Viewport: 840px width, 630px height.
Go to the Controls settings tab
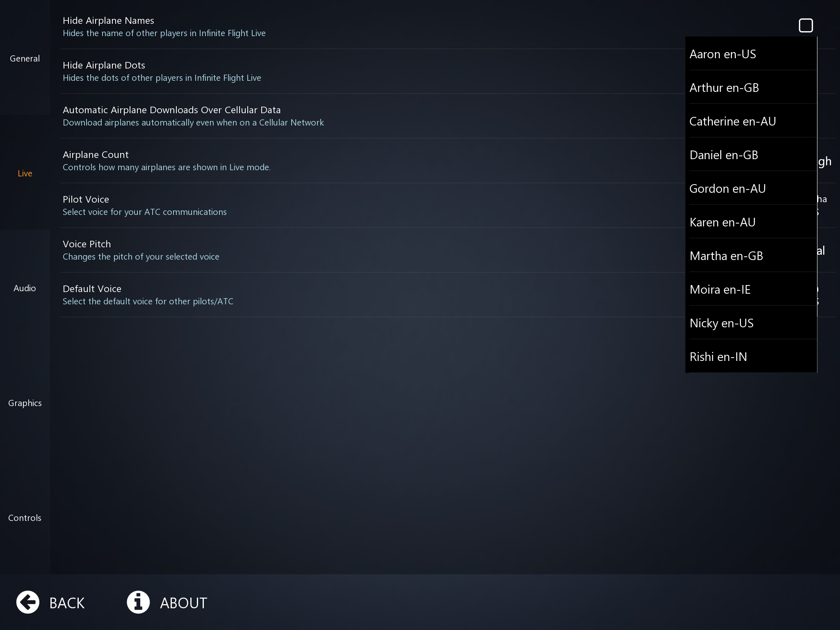point(25,518)
